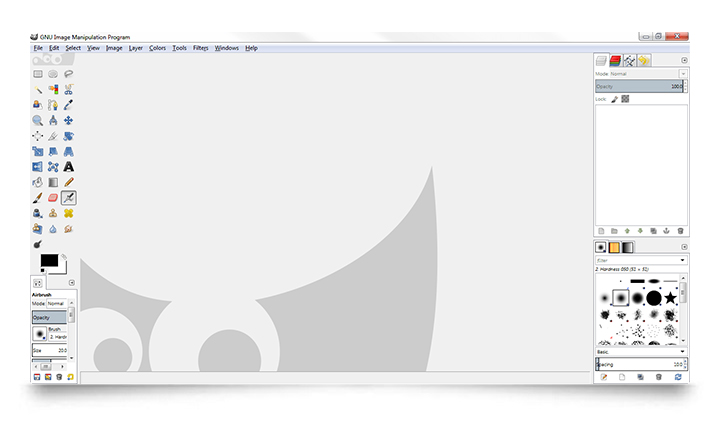Expand the brush Filter dropdown arrow
Image resolution: width=725 pixels, height=436 pixels.
[682, 260]
